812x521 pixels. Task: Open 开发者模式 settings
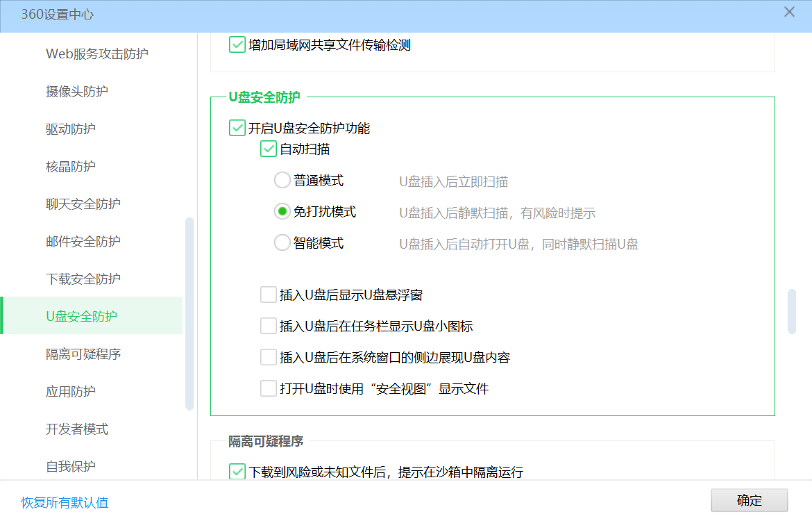pyautogui.click(x=76, y=429)
